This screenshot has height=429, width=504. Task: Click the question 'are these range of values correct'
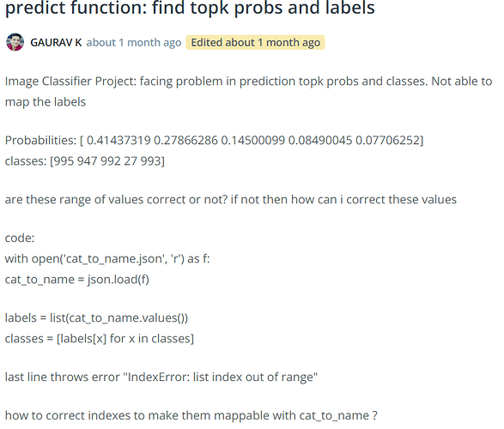tap(230, 199)
